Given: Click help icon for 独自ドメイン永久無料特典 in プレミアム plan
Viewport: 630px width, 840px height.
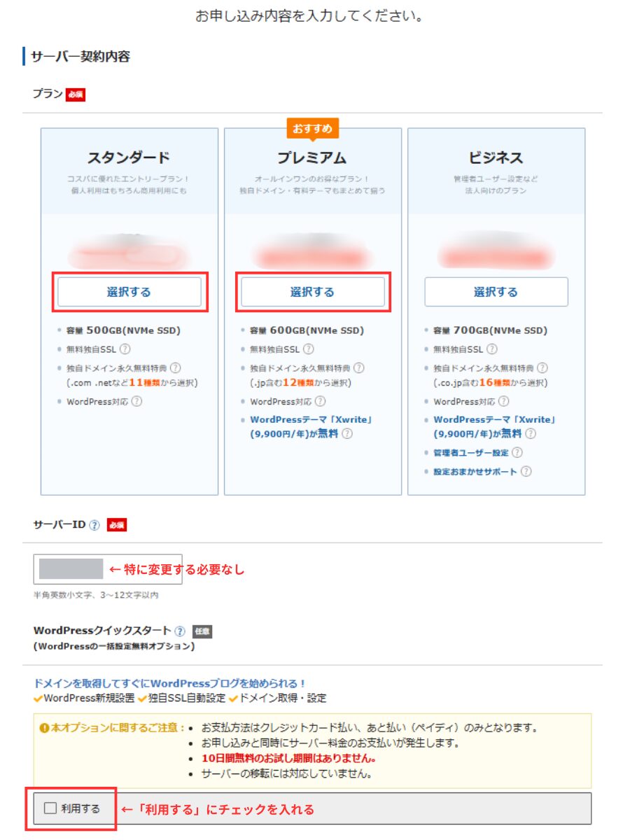Looking at the screenshot, I should click(x=359, y=367).
